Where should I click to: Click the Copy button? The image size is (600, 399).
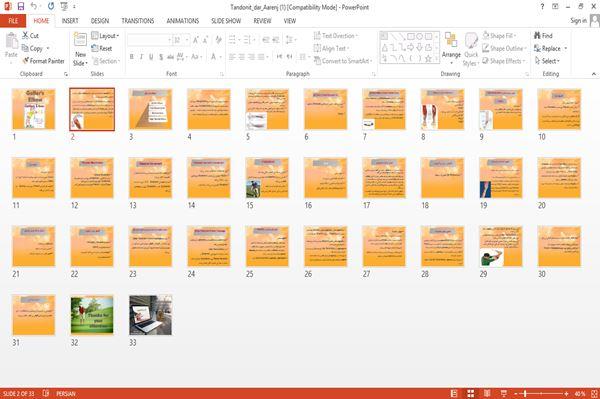(x=32, y=48)
